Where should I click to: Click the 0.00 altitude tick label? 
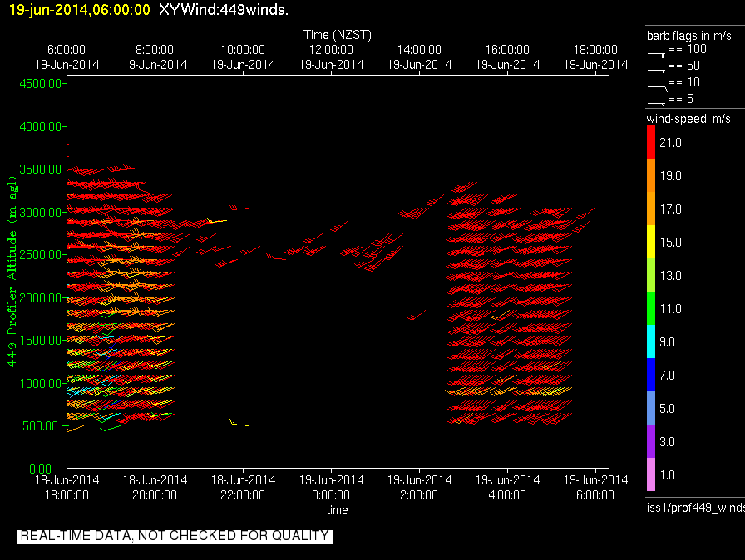41,469
